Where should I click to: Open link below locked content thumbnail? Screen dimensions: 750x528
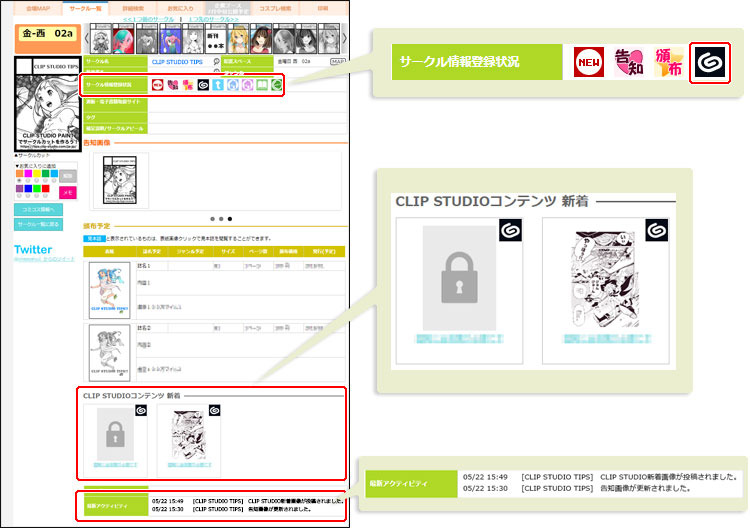coord(115,464)
